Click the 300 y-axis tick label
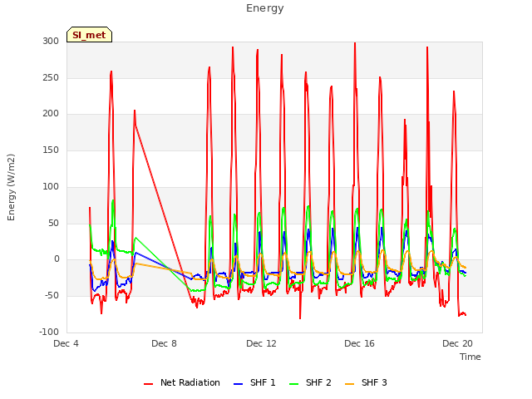This screenshot has width=532, height=399. point(51,41)
